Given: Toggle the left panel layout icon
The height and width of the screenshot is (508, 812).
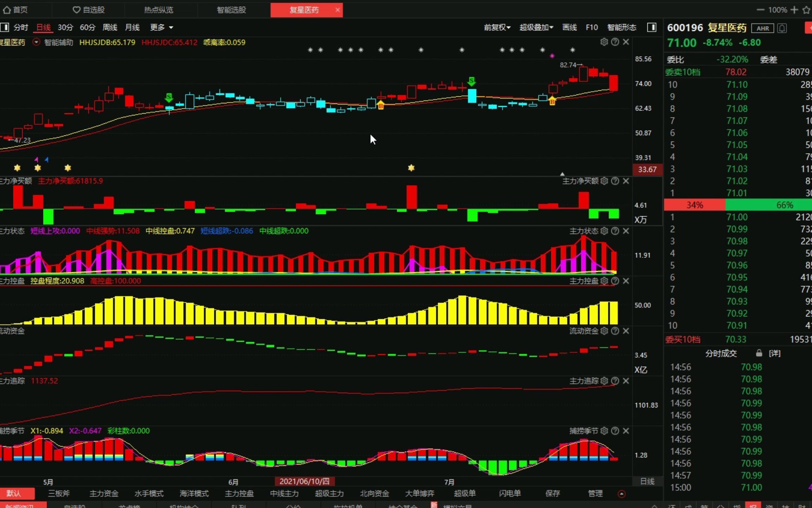Looking at the screenshot, I should coord(5,27).
